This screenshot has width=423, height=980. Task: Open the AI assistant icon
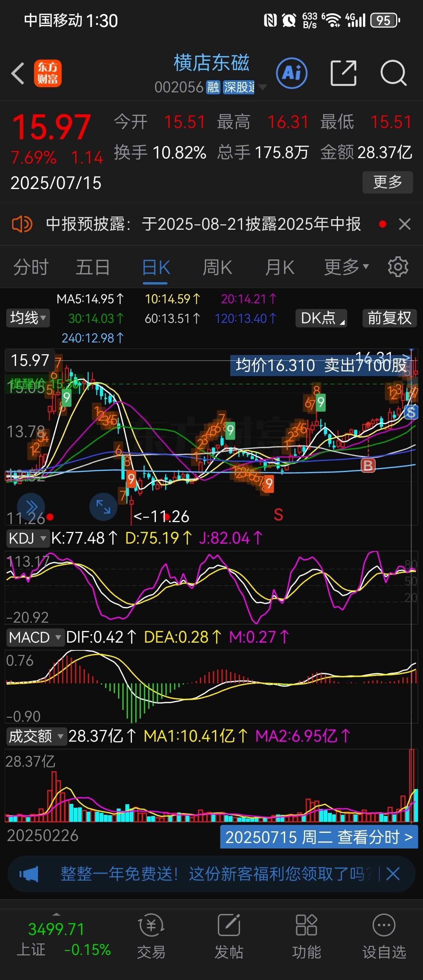pyautogui.click(x=291, y=73)
